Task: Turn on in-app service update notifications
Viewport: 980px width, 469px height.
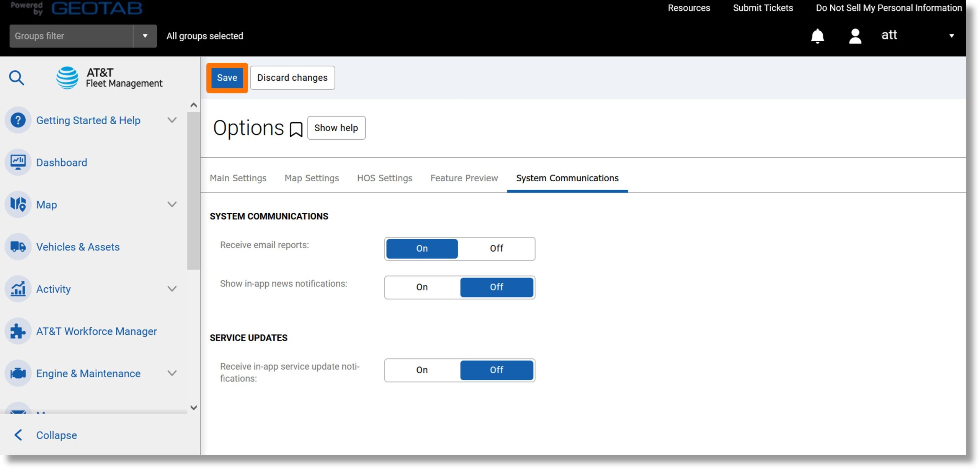Action: click(422, 370)
